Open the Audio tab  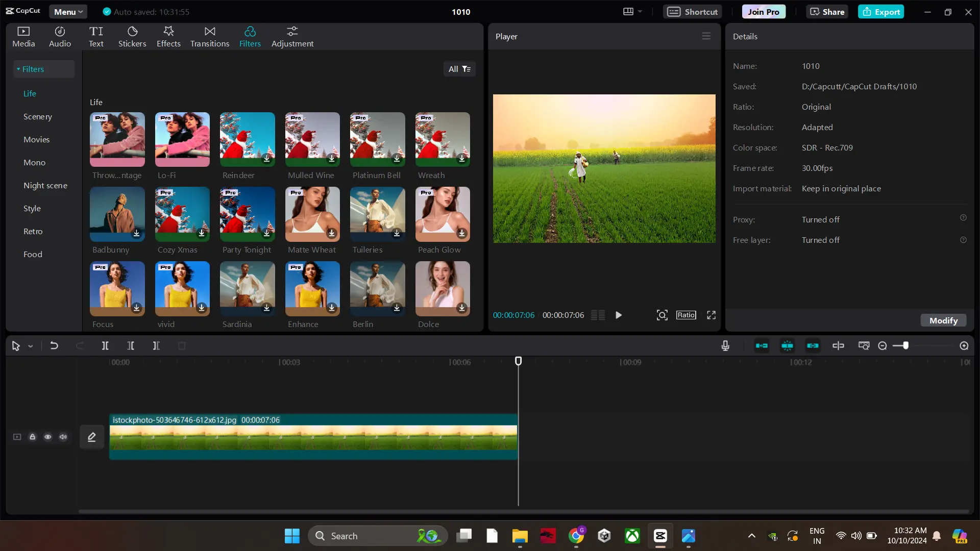coord(60,37)
